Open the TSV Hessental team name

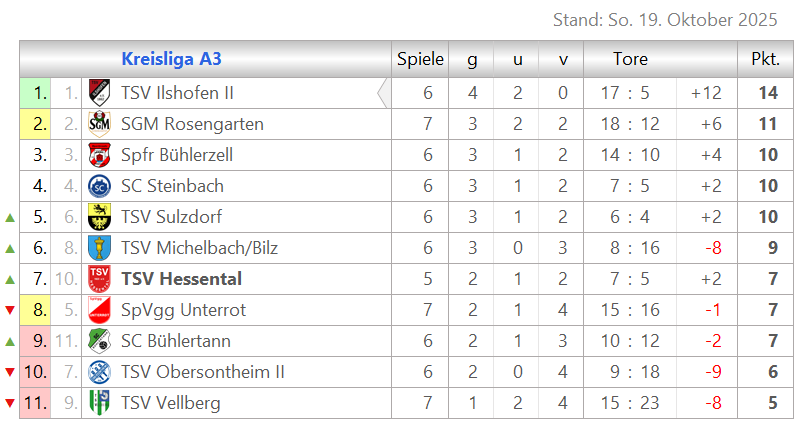point(181,279)
